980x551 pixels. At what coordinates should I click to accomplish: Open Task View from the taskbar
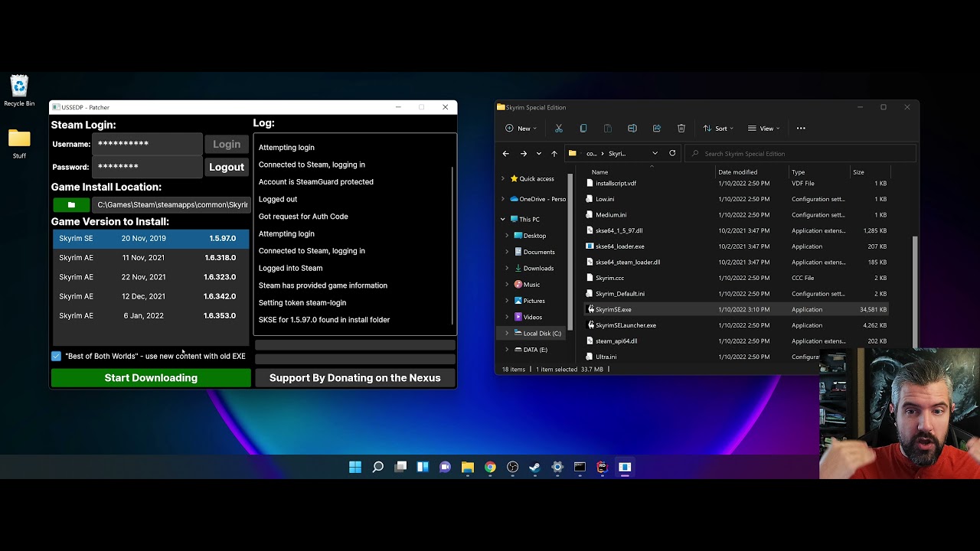(x=400, y=467)
